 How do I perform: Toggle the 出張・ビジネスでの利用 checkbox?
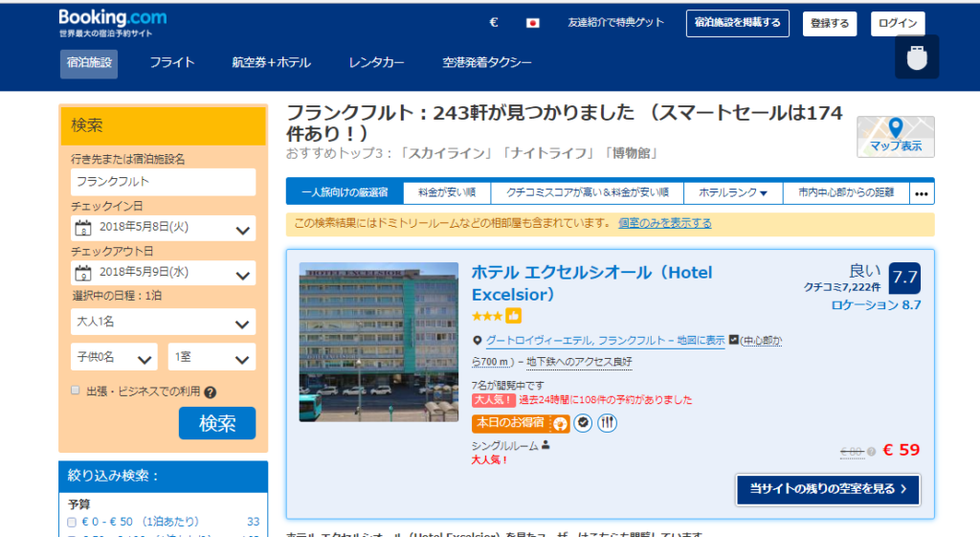(75, 391)
